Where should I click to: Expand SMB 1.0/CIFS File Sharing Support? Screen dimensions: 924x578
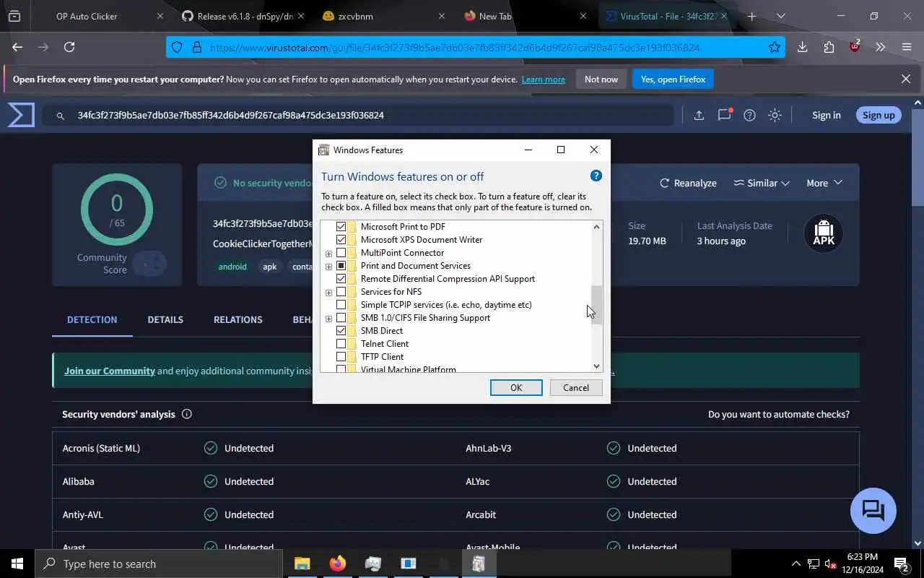click(x=328, y=319)
